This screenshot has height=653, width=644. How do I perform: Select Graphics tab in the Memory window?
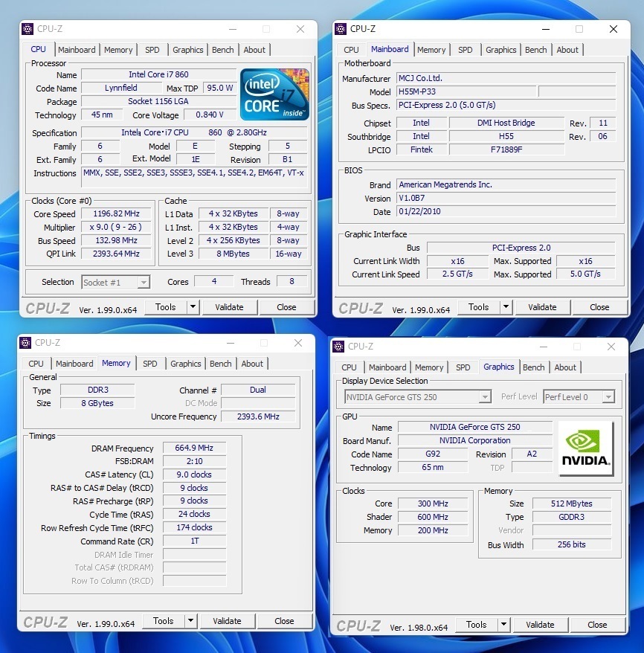pyautogui.click(x=186, y=364)
